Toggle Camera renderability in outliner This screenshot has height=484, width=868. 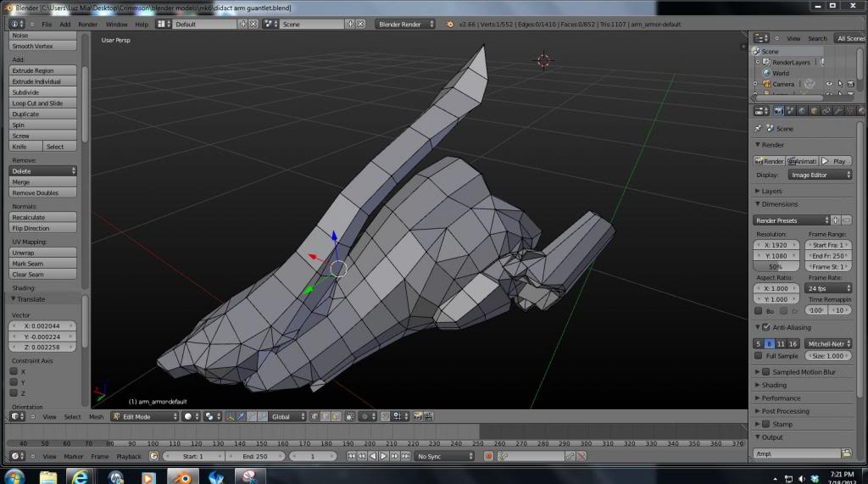pos(850,84)
